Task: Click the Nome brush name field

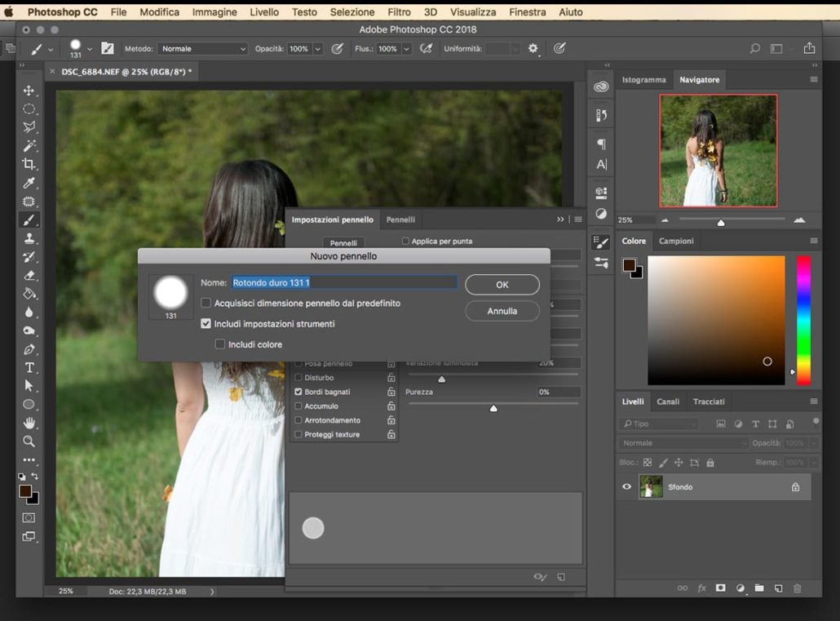Action: coord(344,282)
